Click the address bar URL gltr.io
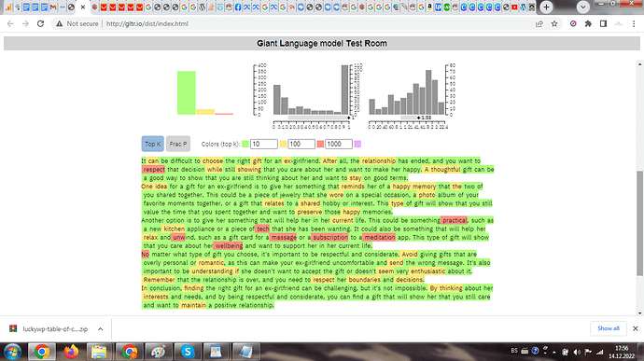The width and height of the screenshot is (644, 361). pyautogui.click(x=147, y=24)
